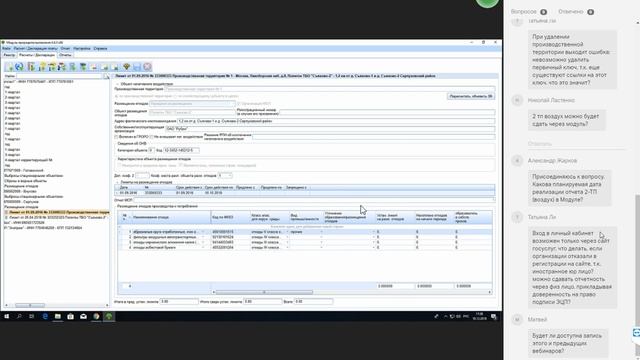640x360 pixels.
Task: Open the 'Производственная территория' dropdown
Action: pos(330,89)
